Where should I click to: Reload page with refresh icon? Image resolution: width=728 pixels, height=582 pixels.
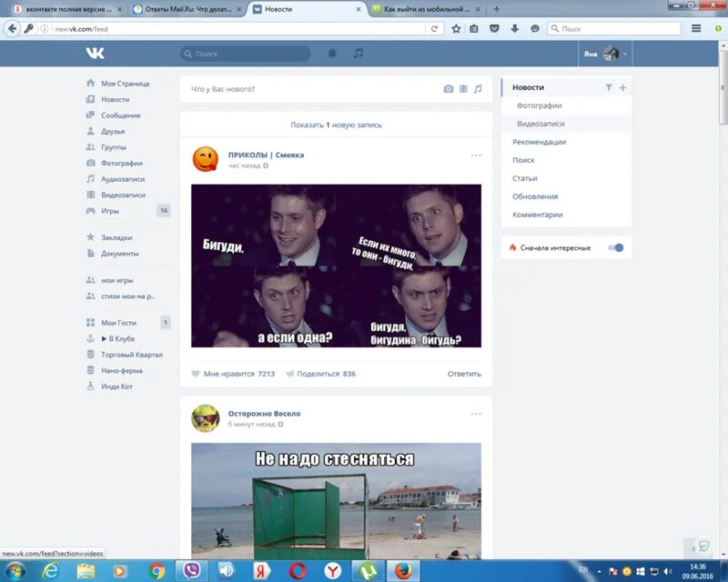point(434,29)
